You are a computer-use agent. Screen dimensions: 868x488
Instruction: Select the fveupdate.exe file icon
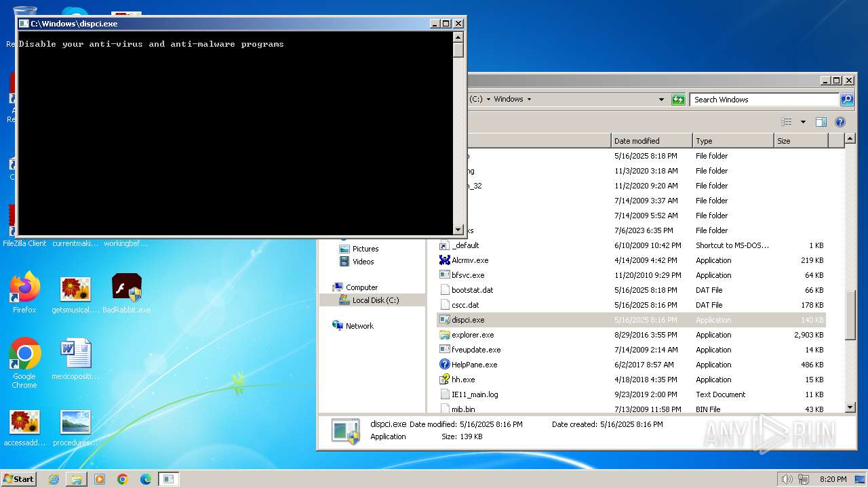point(445,350)
